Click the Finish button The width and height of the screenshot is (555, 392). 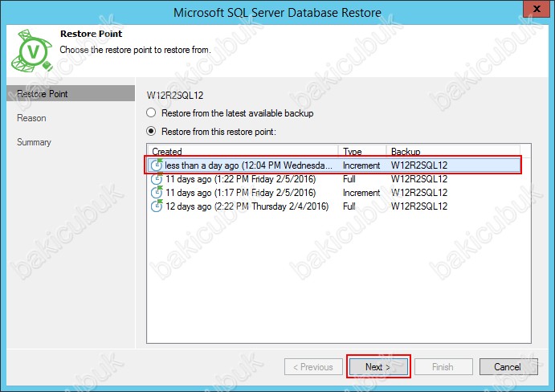click(x=443, y=367)
